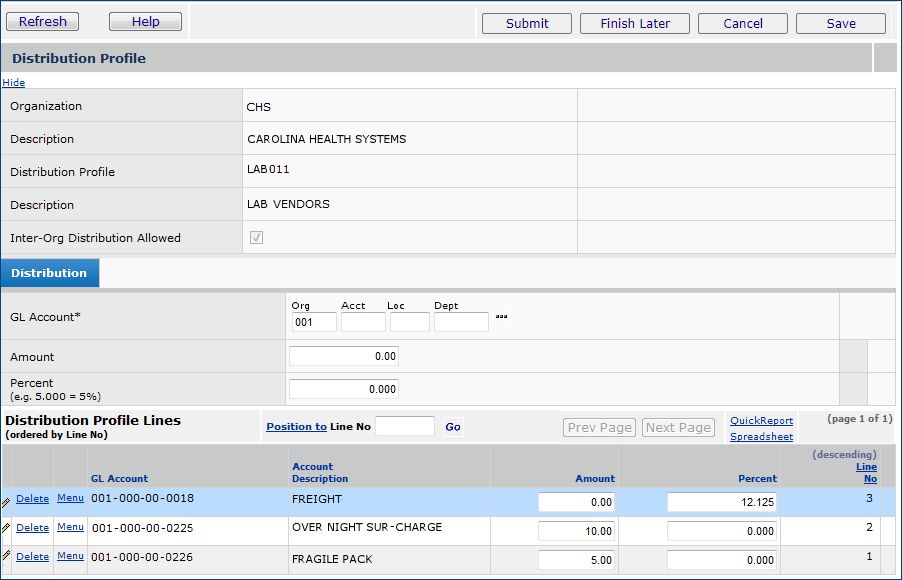The image size is (902, 580).
Task: Click pencil edit icon for FRAGILE PACK row
Action: point(6,558)
